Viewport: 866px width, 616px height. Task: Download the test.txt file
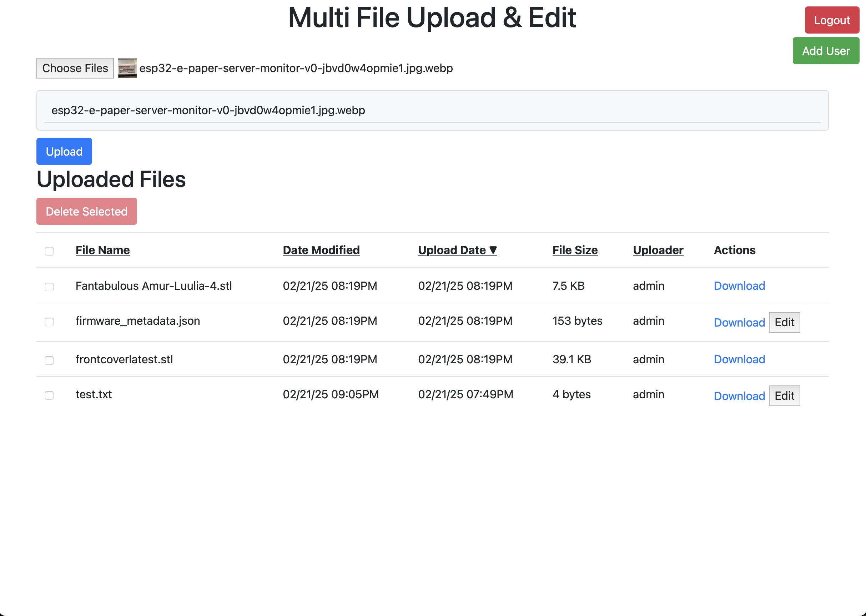click(x=739, y=396)
